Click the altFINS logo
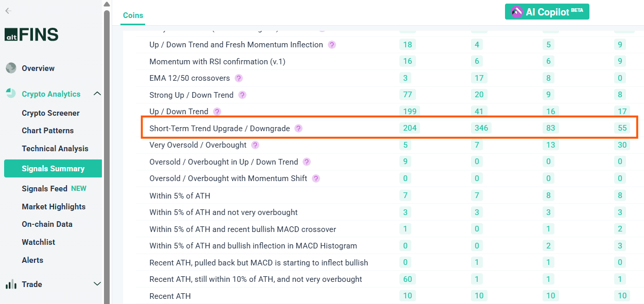 31,34
